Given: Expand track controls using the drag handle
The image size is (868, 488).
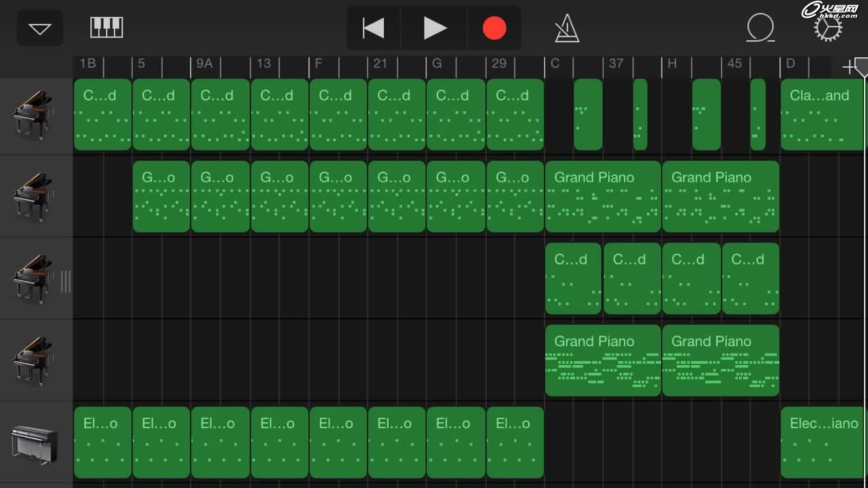Looking at the screenshot, I should tap(66, 281).
